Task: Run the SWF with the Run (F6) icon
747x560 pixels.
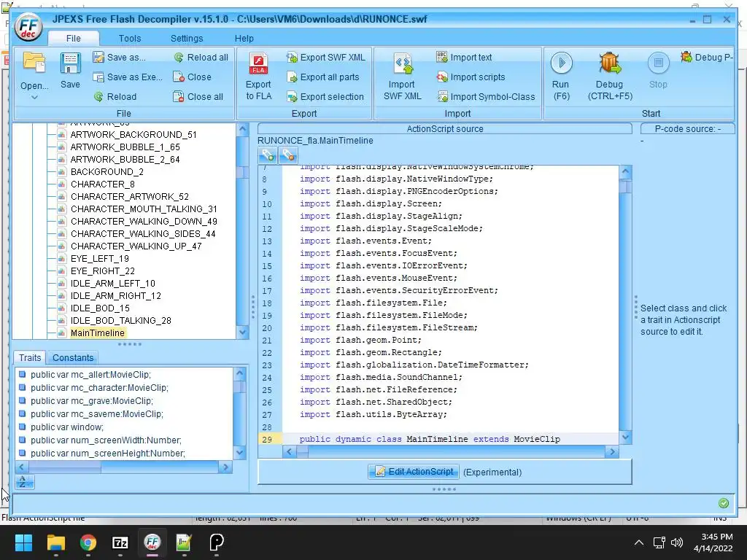Action: 561,63
